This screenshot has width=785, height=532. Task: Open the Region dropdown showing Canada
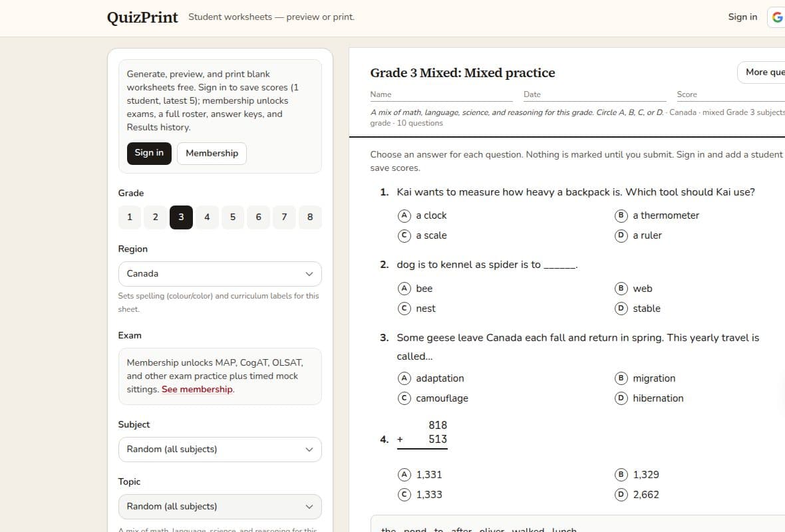pos(220,274)
